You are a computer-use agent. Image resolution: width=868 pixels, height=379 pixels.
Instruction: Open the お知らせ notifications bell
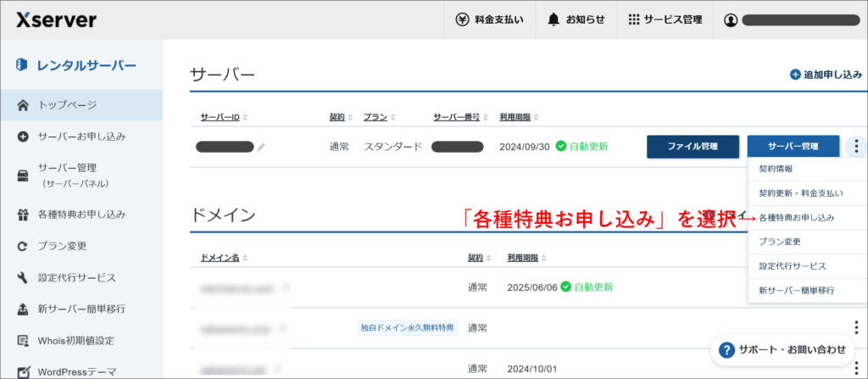pyautogui.click(x=576, y=20)
